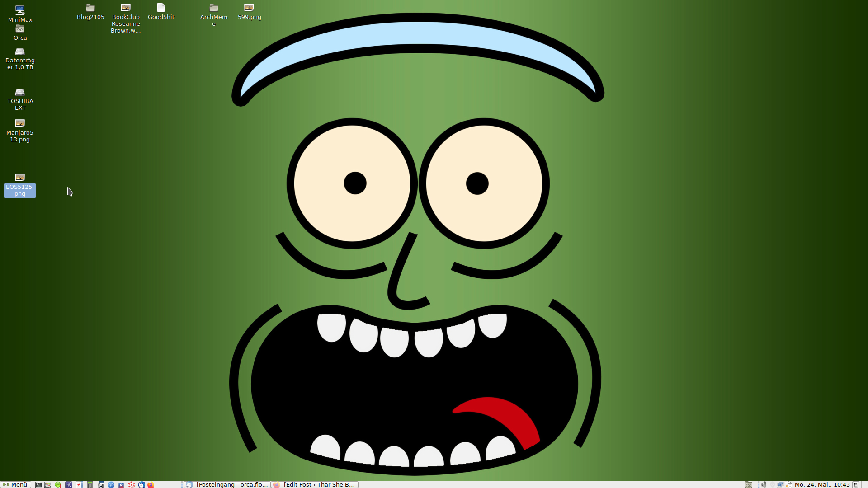
Task: Open the places folder tray icon
Action: (x=749, y=484)
